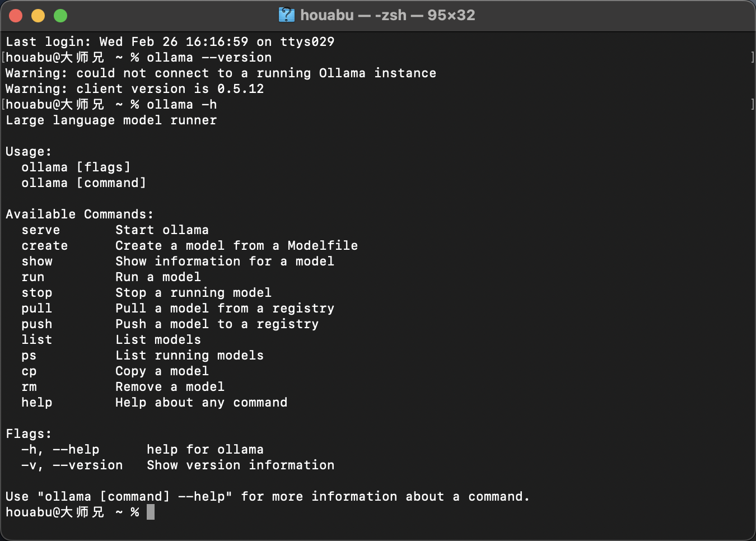
Task: Click the 'list' command entry
Action: (37, 340)
